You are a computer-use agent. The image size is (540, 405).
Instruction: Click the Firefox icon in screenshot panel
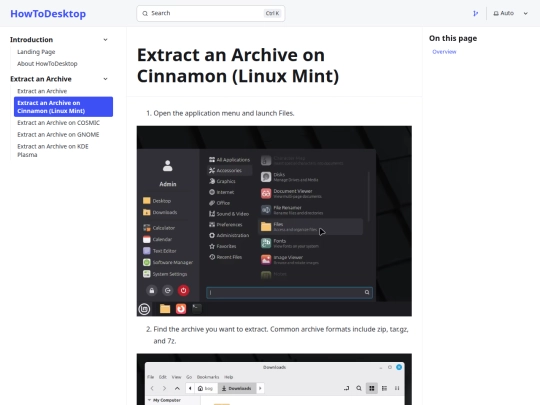tap(181, 309)
